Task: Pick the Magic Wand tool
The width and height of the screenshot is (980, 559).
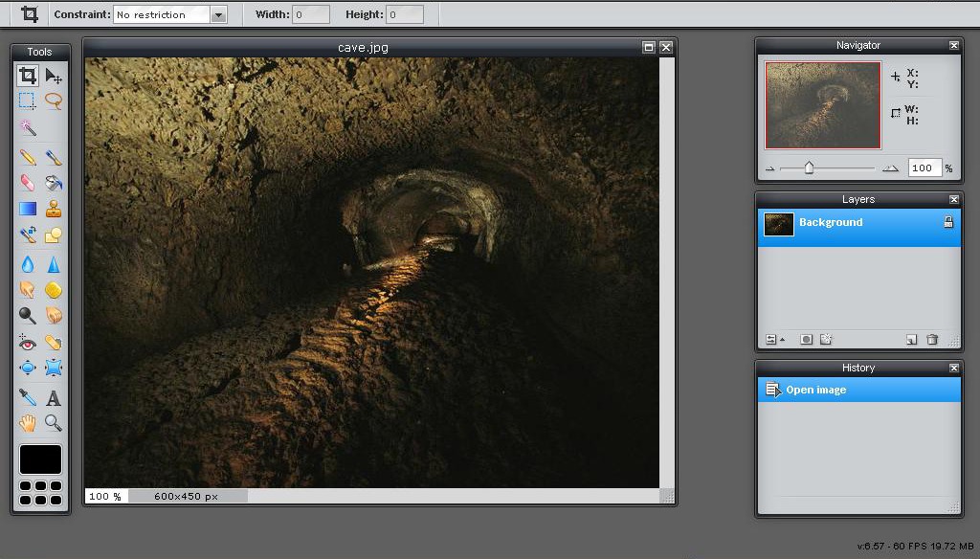Action: [28, 127]
